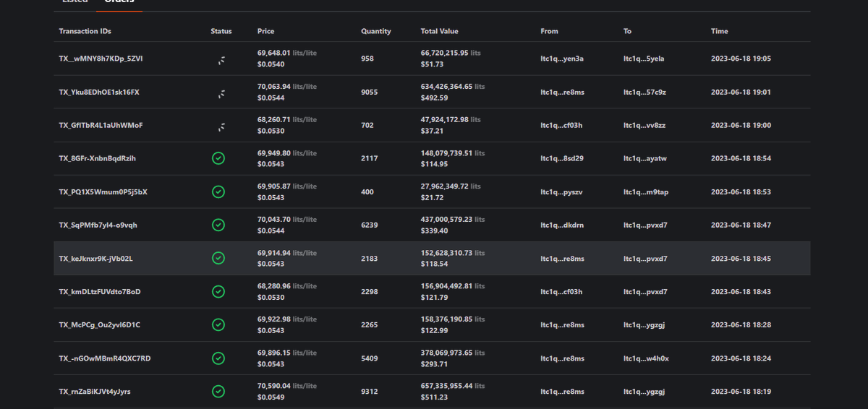This screenshot has height=409, width=868.
Task: Select transaction ID TX_McPCg_Ou2yvI6D1C
Action: pos(99,324)
